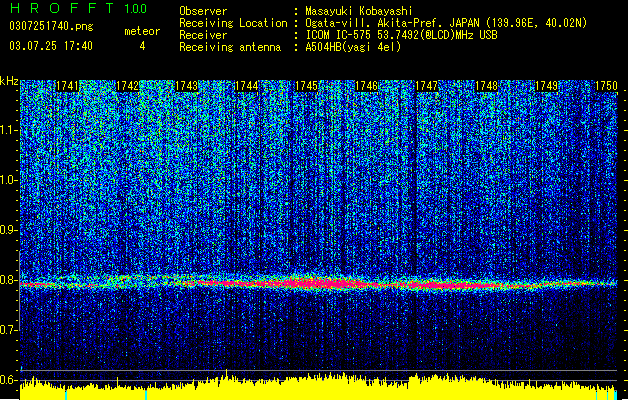Click the 1746 time marker

tap(367, 86)
